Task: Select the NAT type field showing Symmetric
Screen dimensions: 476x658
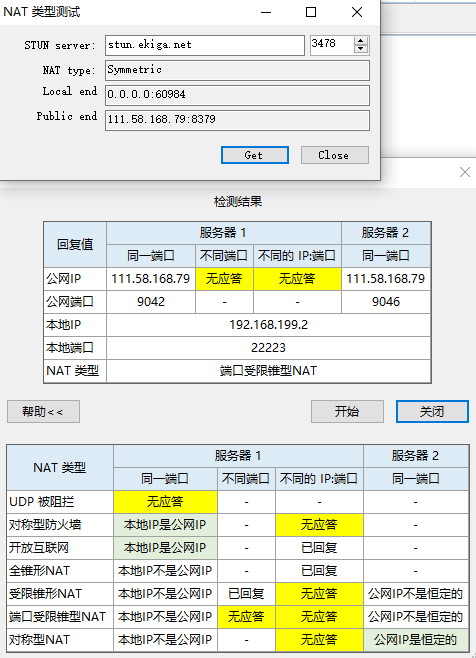Action: pyautogui.click(x=237, y=70)
